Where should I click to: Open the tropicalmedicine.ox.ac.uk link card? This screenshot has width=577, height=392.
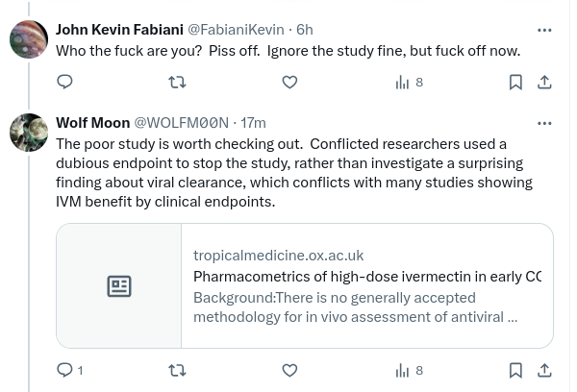[305, 285]
